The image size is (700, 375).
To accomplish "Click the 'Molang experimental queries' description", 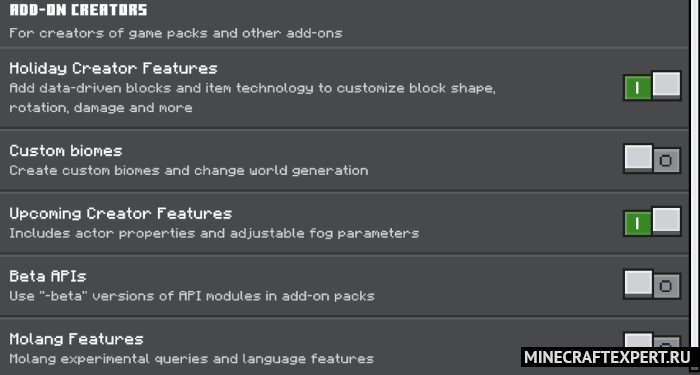I will coord(192,358).
